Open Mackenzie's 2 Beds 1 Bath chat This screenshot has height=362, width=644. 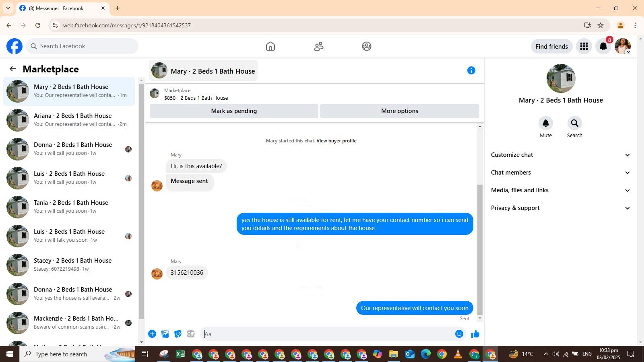pyautogui.click(x=69, y=323)
